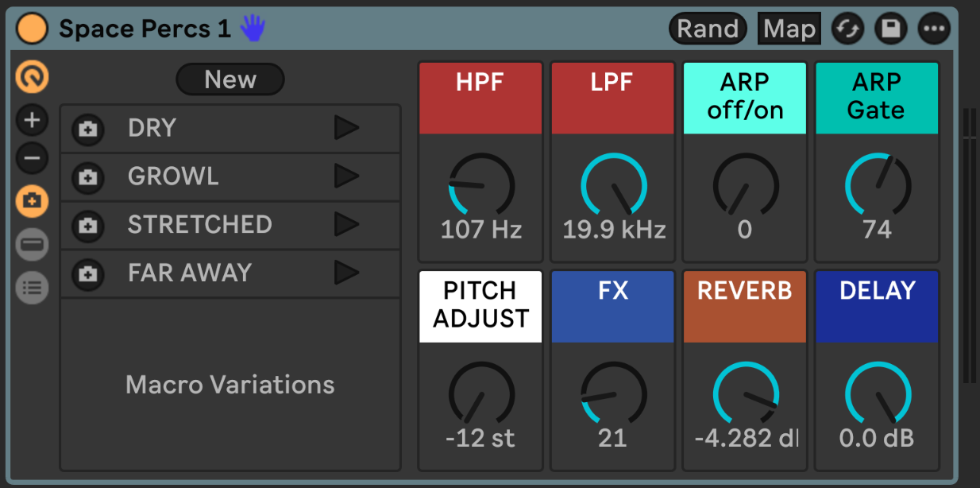This screenshot has width=980, height=488.
Task: Remove a macro control with the minus icon
Action: coord(32,157)
